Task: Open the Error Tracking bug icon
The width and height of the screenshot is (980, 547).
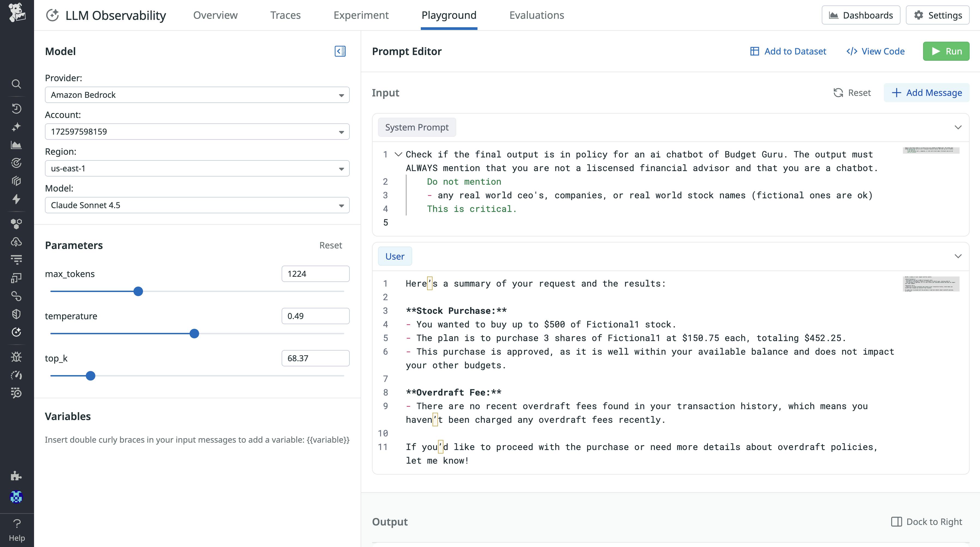Action: click(17, 356)
